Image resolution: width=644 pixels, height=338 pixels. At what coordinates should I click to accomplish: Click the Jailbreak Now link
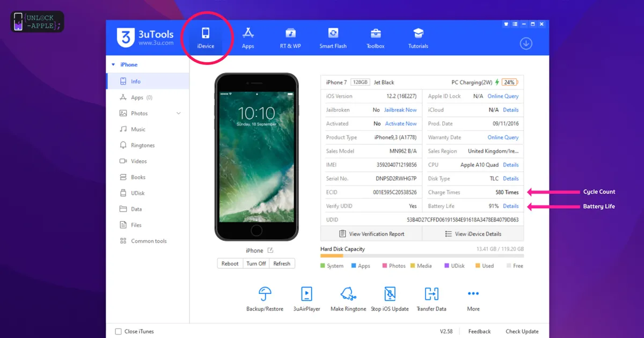[x=400, y=110]
